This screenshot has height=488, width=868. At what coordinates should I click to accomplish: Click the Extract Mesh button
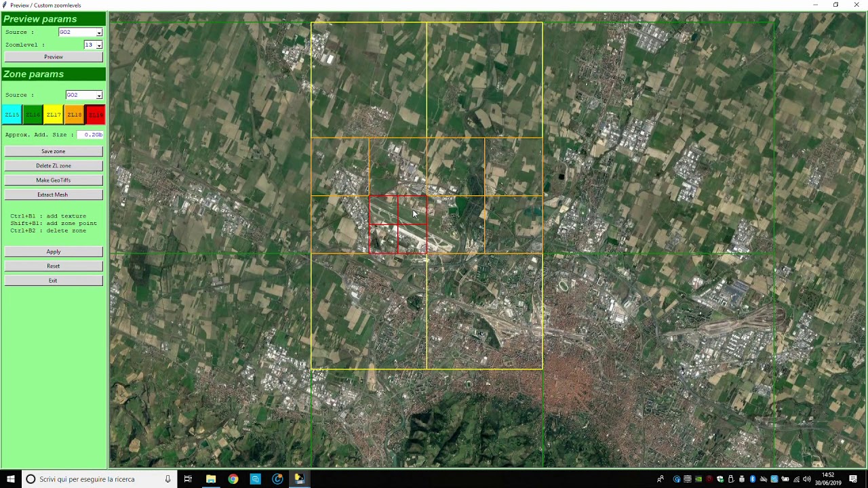[54, 195]
